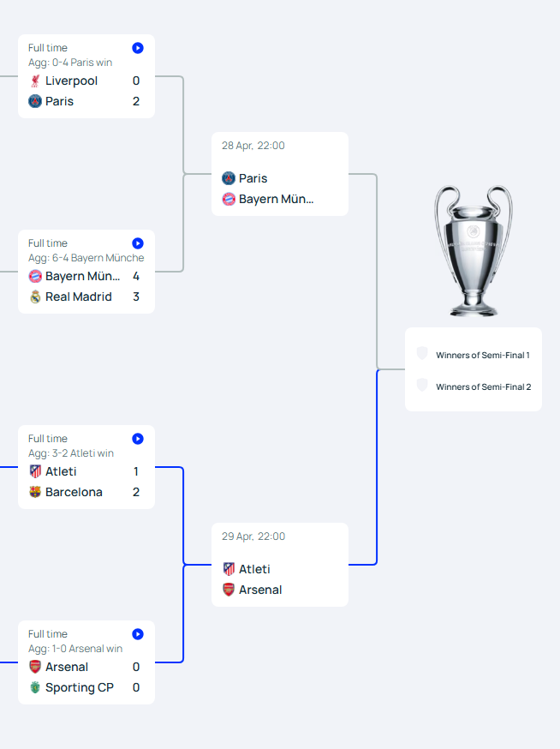This screenshot has width=560, height=749.
Task: Open the 28 Apr, 22:00 semi-final card
Action: [x=280, y=174]
